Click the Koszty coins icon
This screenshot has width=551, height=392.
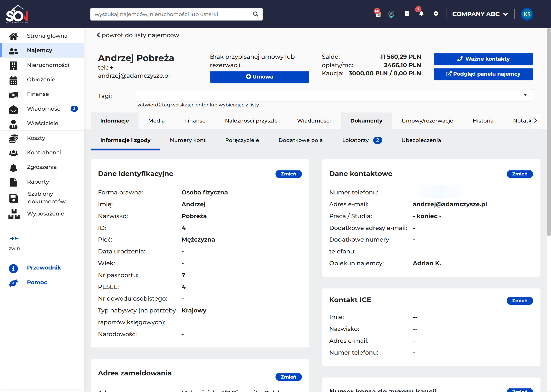pos(13,139)
